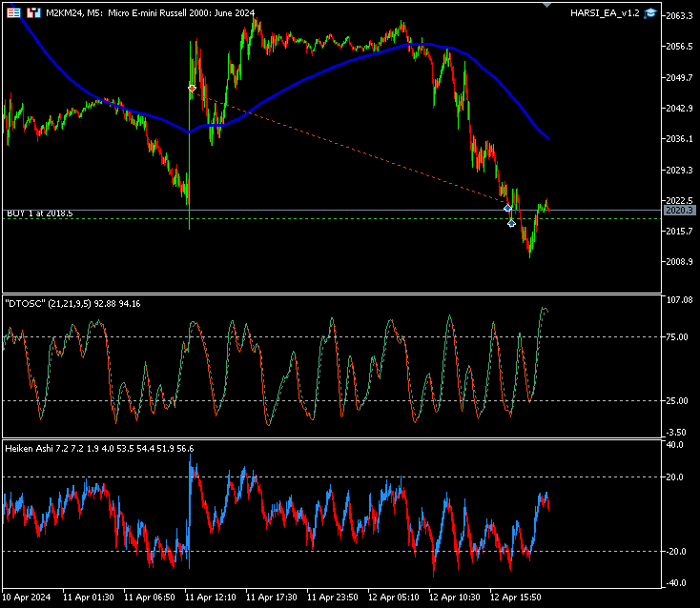Viewport: 700px width, 608px height.
Task: Click price scale value 2015.7
Action: pos(679,231)
